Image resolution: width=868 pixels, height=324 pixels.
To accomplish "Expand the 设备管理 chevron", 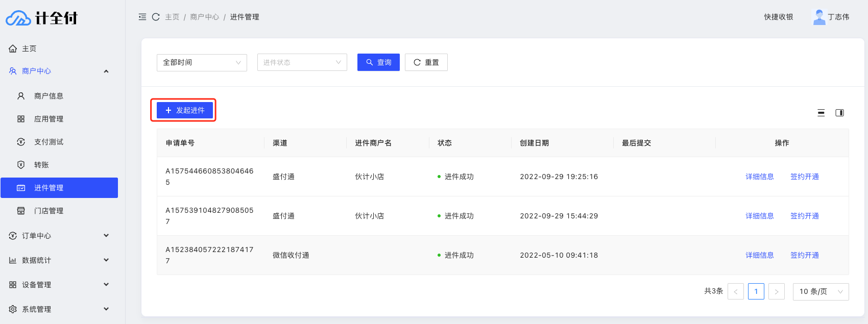I will pyautogui.click(x=106, y=285).
